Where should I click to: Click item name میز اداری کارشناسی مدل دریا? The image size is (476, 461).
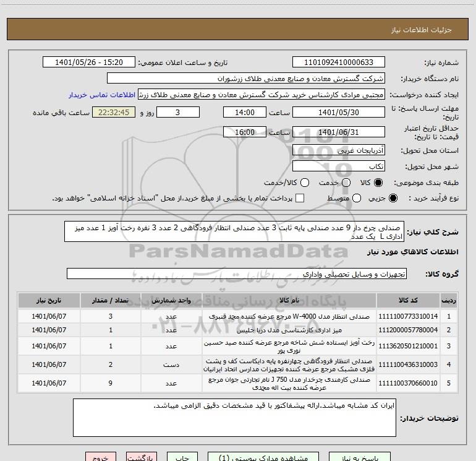289,330
